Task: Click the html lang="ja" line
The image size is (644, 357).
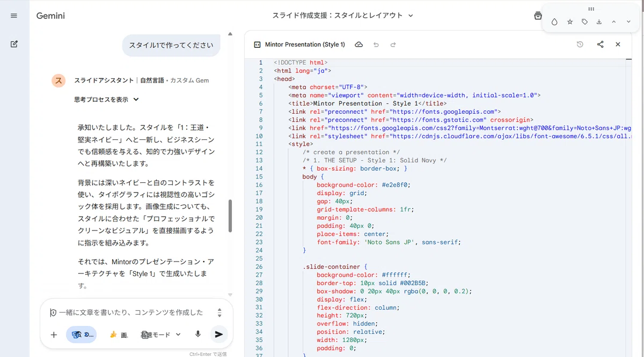Action: [303, 71]
